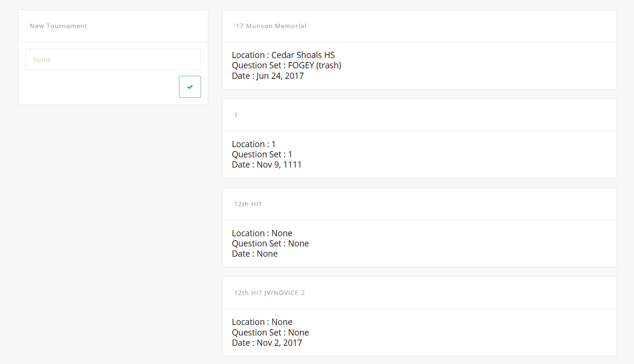Open the 12th HIT JV/NOVICE 2 tournament
This screenshot has width=634, height=364.
(269, 293)
